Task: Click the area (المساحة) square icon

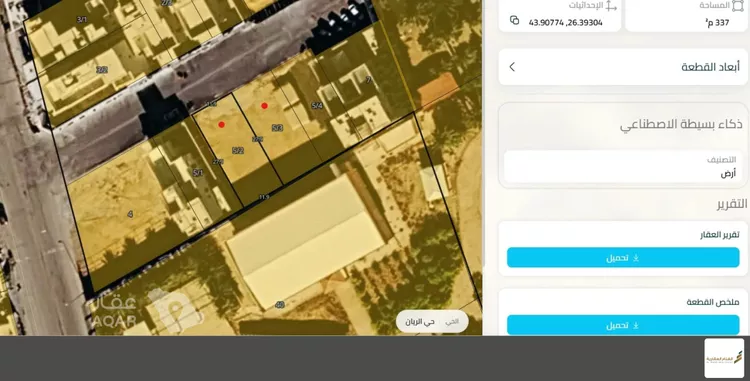Action: (738, 6)
